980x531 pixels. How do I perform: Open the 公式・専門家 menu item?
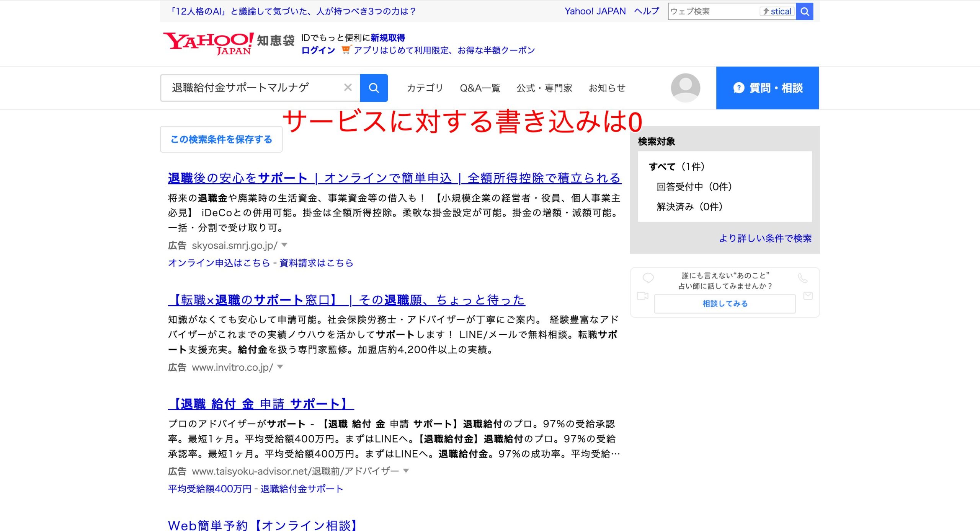(x=544, y=88)
